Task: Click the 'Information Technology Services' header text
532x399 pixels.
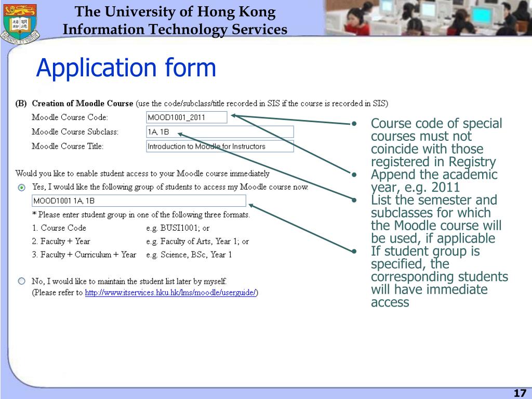Action: click(x=175, y=29)
